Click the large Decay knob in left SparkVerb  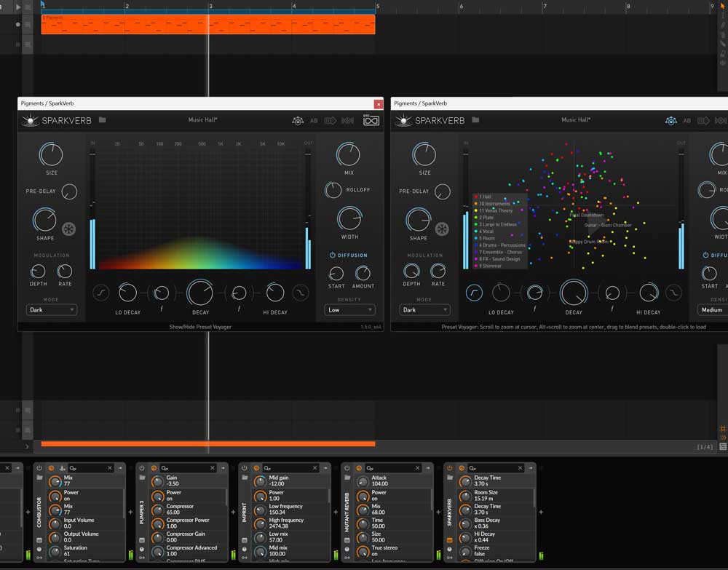pyautogui.click(x=199, y=293)
